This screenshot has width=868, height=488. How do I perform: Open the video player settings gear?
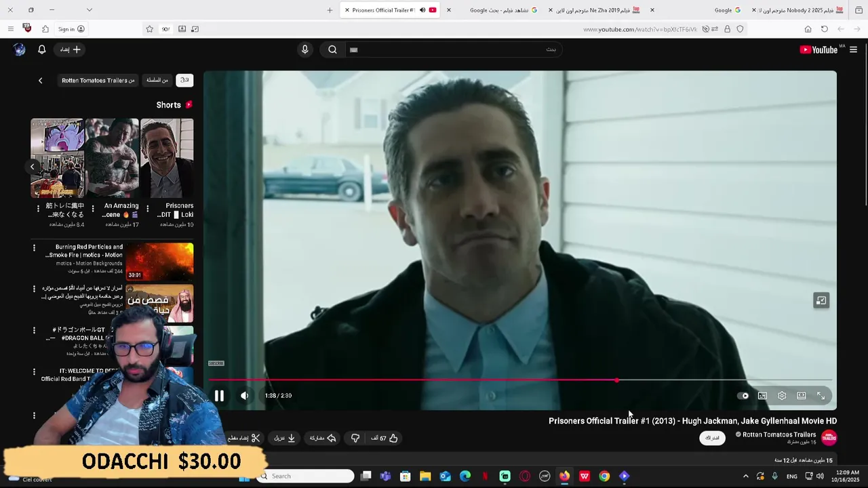782,396
